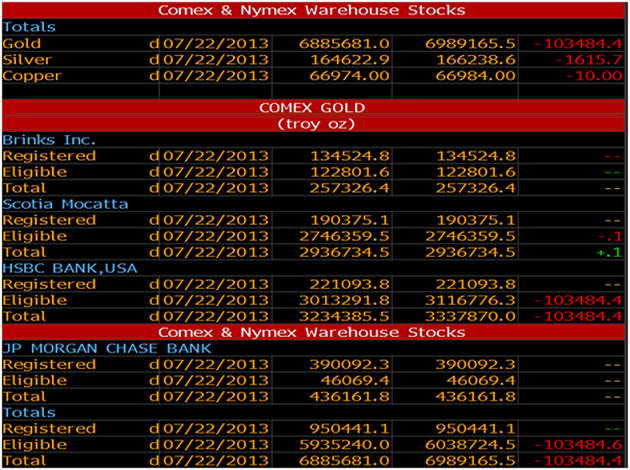The width and height of the screenshot is (630, 470).
Task: Open the Brinks Inc. section heading
Action: 49,140
